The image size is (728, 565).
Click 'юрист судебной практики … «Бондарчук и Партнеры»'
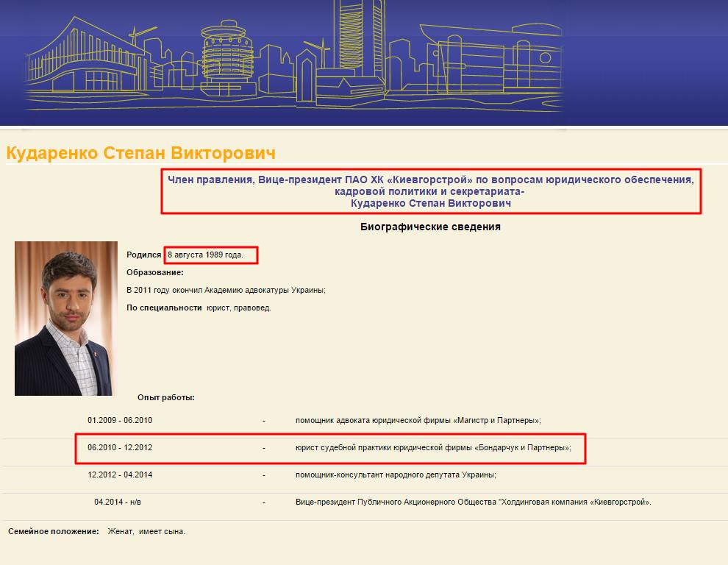[433, 447]
